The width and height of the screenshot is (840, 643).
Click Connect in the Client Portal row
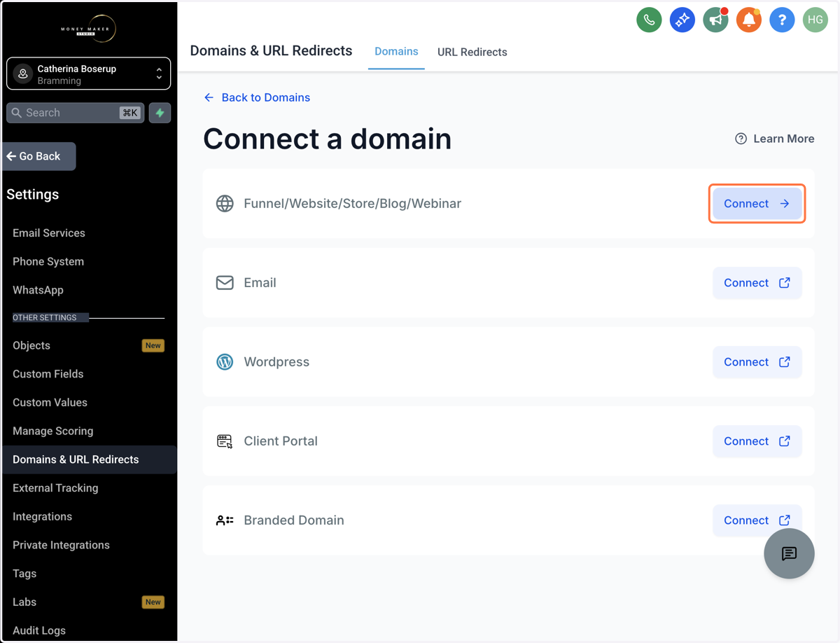[757, 441]
